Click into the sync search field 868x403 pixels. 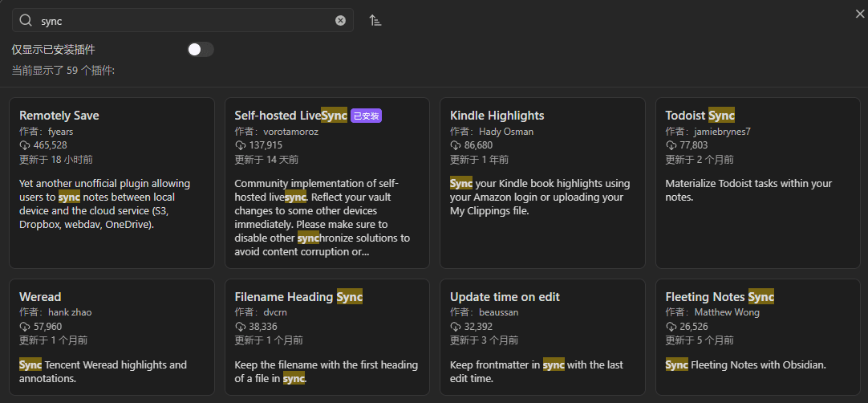click(185, 21)
